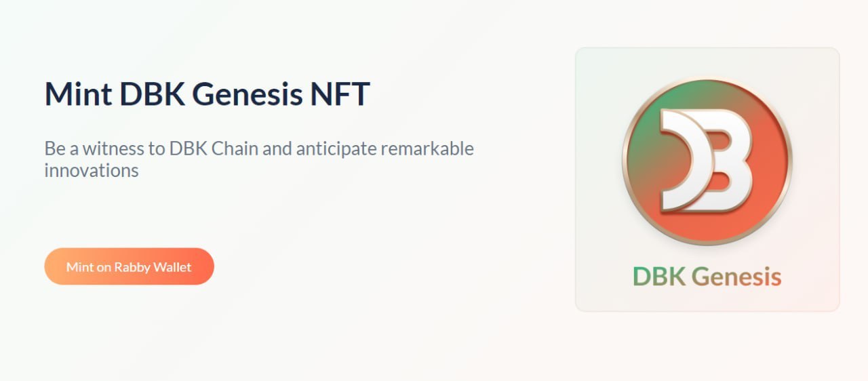The width and height of the screenshot is (868, 381).
Task: Click the word Genesis in the card caption
Action: [x=736, y=277]
